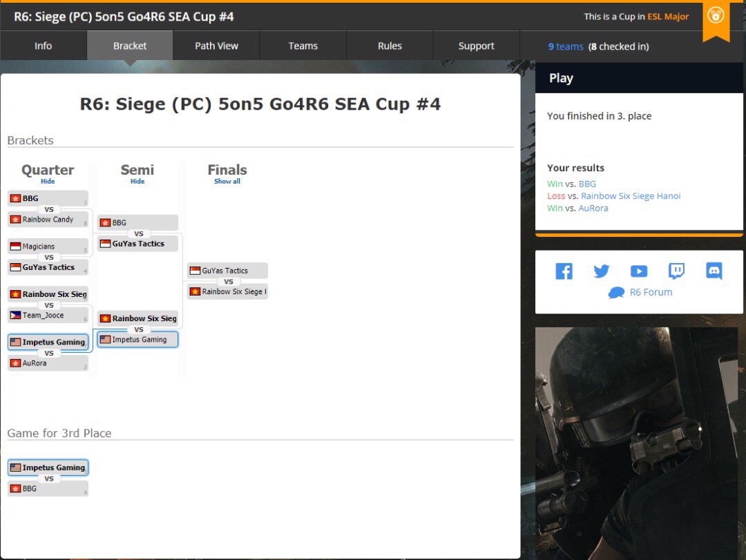Open Quarter Impetus Gaming vs AuRora match

49,353
